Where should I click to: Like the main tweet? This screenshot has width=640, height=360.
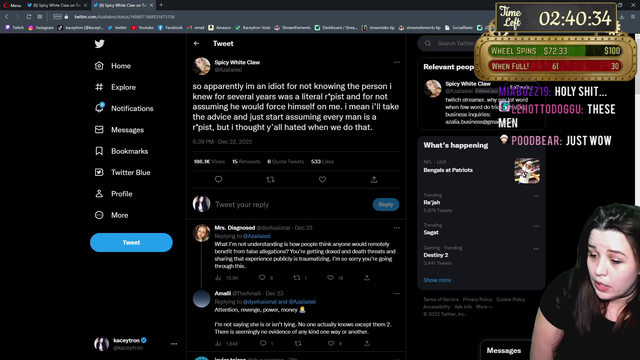click(x=322, y=179)
